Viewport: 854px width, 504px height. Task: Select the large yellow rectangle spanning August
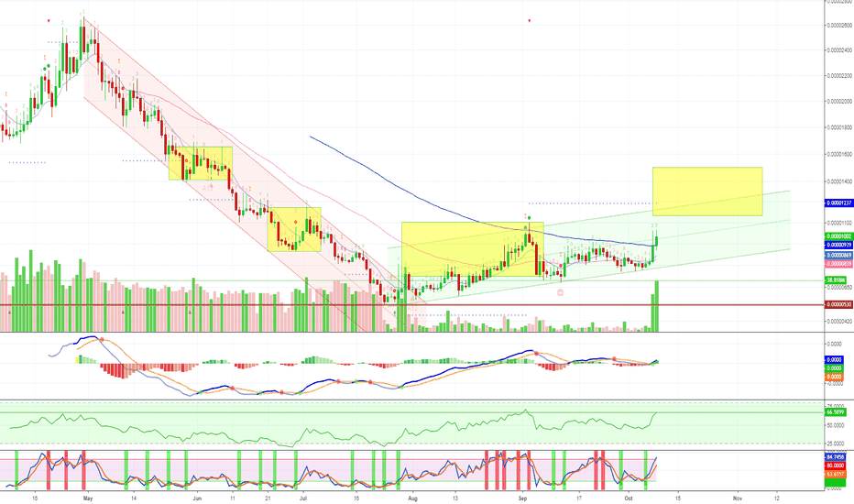coord(472,249)
